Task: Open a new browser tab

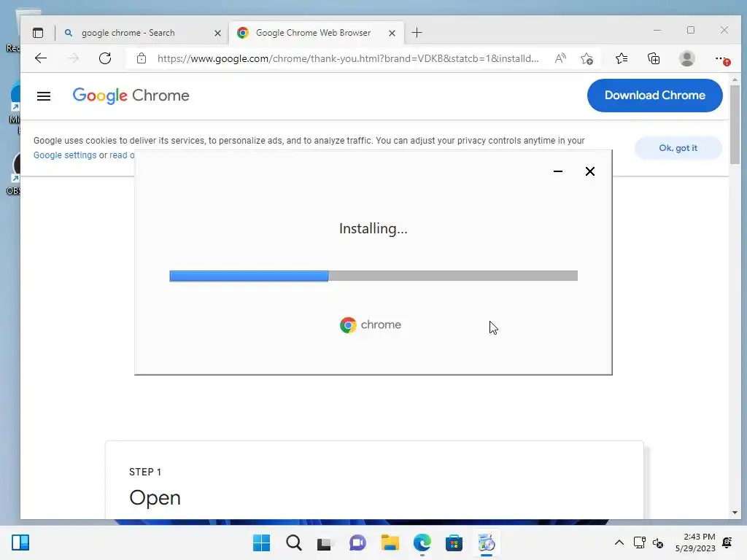Action: [417, 33]
